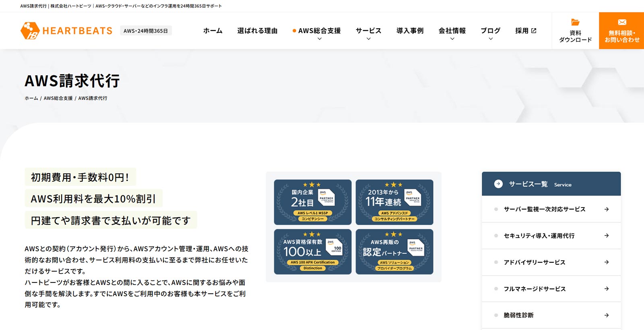This screenshot has width=644, height=330.
Task: Click the external link icon beside 採用
Action: click(534, 31)
